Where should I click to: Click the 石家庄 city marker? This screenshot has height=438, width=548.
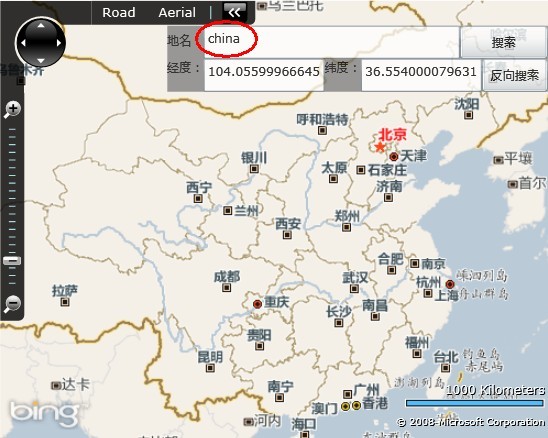click(x=361, y=170)
